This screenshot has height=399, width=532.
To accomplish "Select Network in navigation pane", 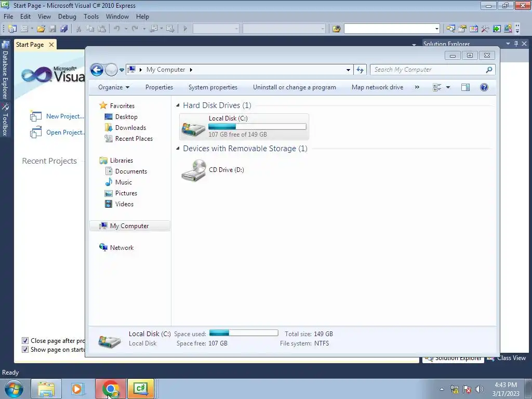I will pos(122,248).
